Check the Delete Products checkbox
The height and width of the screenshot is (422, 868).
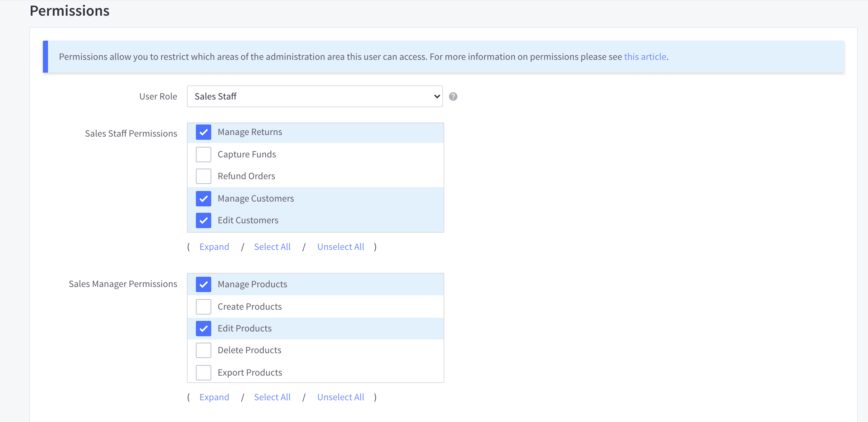tap(203, 350)
